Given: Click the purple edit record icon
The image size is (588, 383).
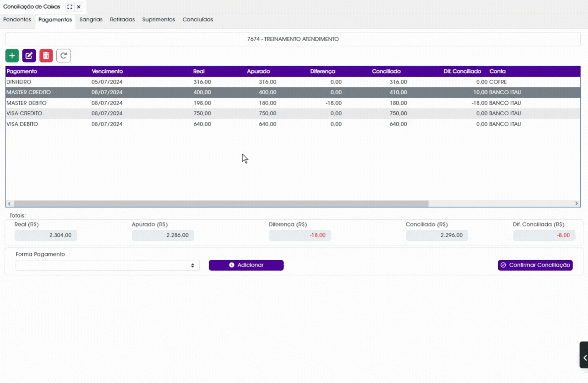Looking at the screenshot, I should coord(29,56).
